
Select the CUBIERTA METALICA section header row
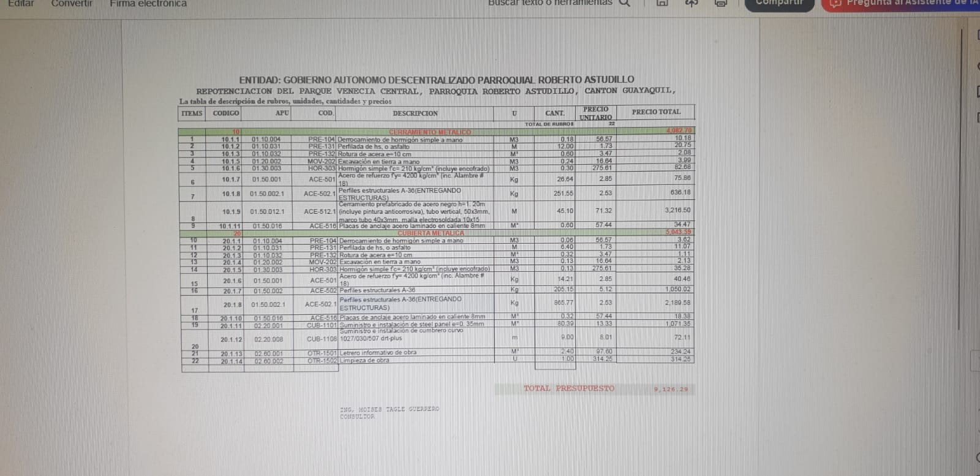[431, 233]
